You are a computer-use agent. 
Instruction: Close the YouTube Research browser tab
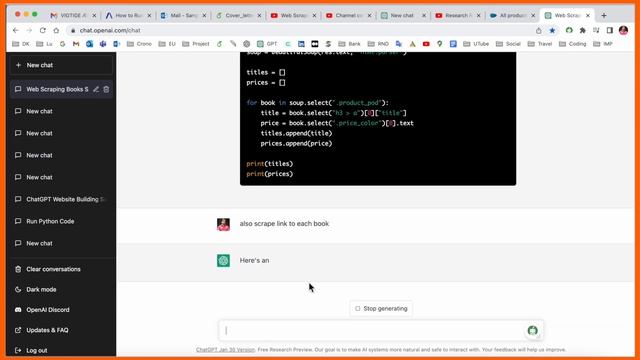(x=478, y=16)
